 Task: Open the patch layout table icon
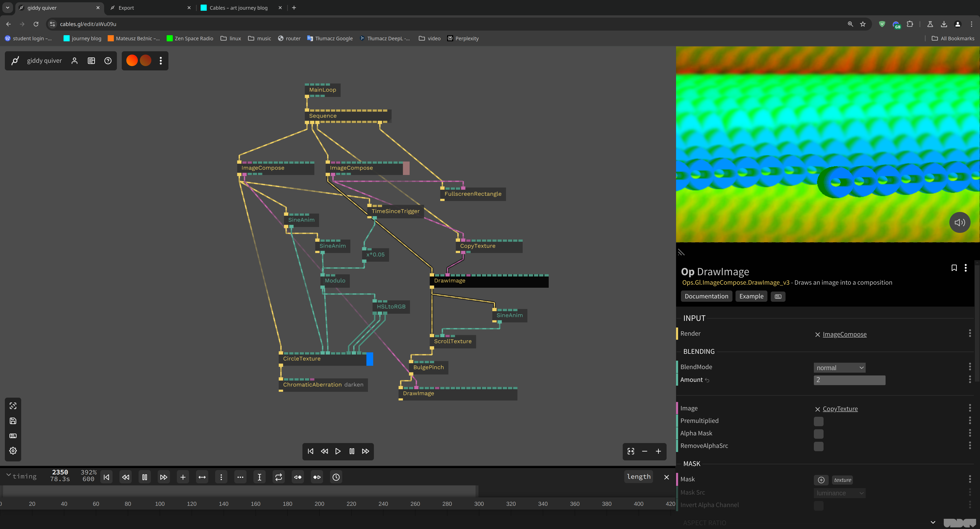(x=91, y=61)
